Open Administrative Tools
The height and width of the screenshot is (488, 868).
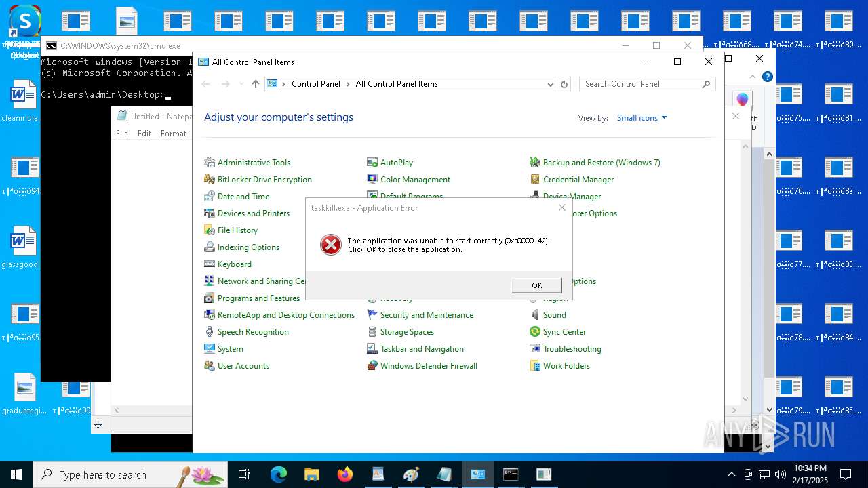tap(254, 163)
